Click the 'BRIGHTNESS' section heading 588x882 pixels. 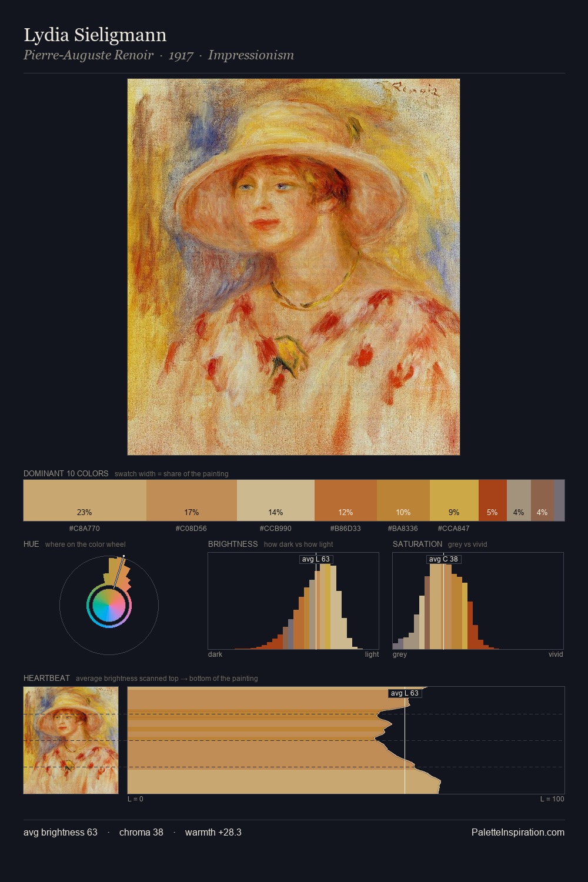pos(233,544)
